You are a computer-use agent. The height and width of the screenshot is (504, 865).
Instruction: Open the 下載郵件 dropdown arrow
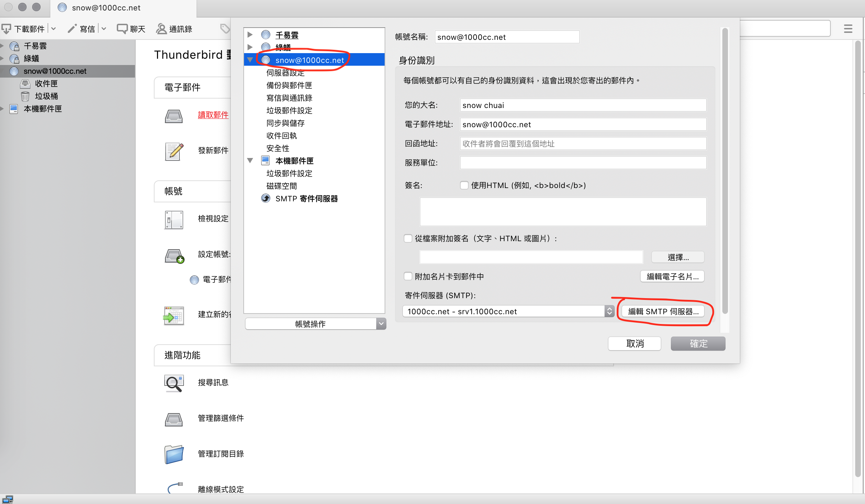coord(53,29)
